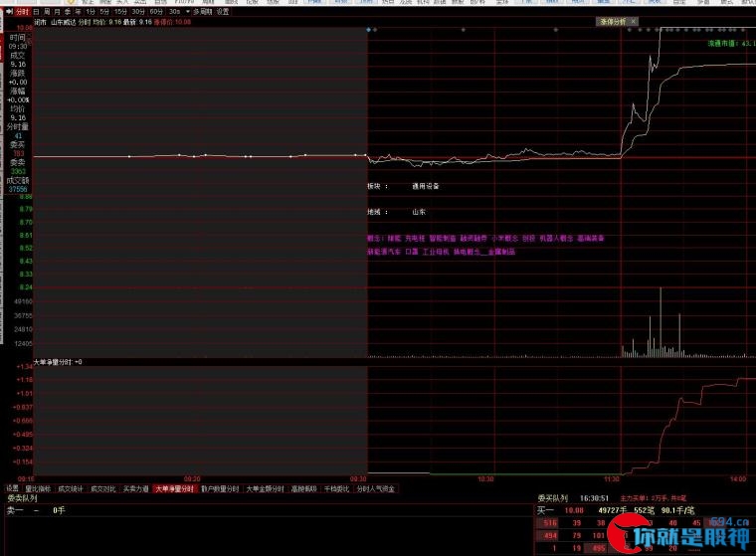Select the 大单净量分时 indicator tab
Image resolution: width=756 pixels, height=556 pixels.
tap(174, 489)
